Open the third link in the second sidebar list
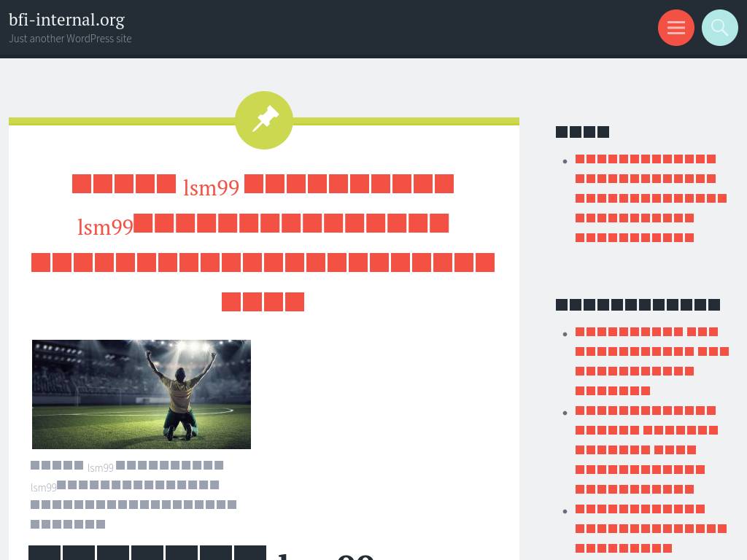Screen dimensions: 747x560 tap(651, 529)
